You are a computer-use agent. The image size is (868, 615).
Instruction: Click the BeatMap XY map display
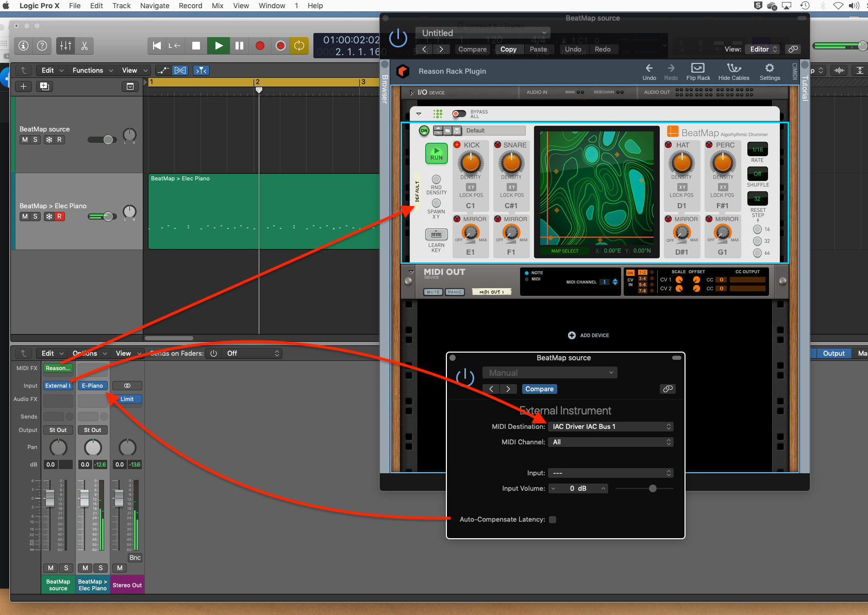click(x=597, y=188)
